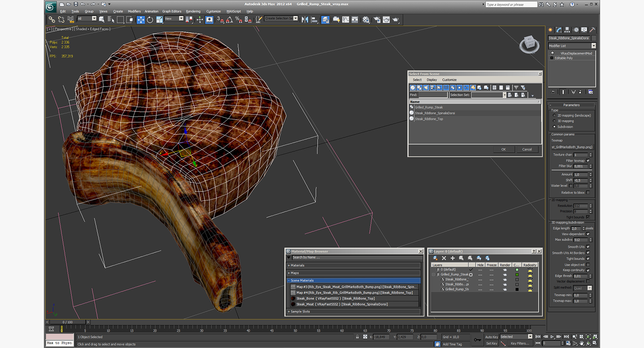Choose the Select and Move tool
644x348 pixels.
[141, 20]
